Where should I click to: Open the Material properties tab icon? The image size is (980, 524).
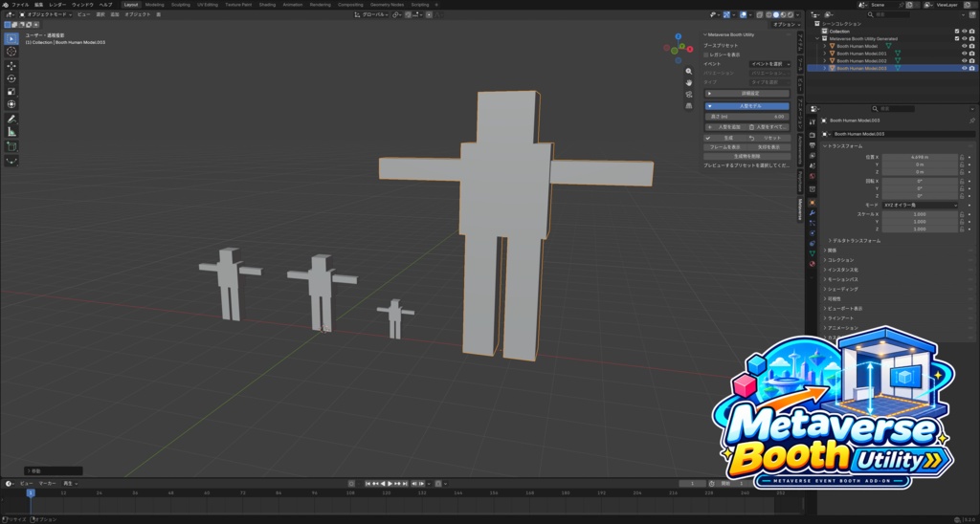coord(812,264)
